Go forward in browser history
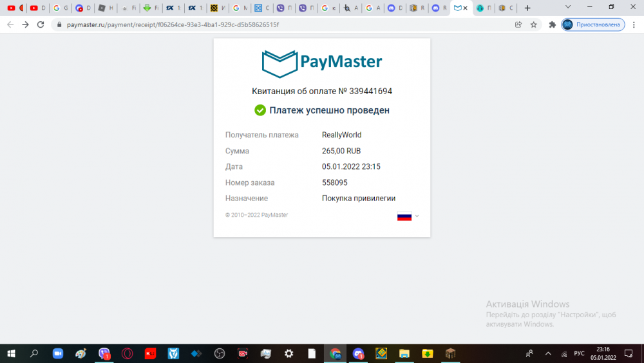644x363 pixels. point(26,25)
